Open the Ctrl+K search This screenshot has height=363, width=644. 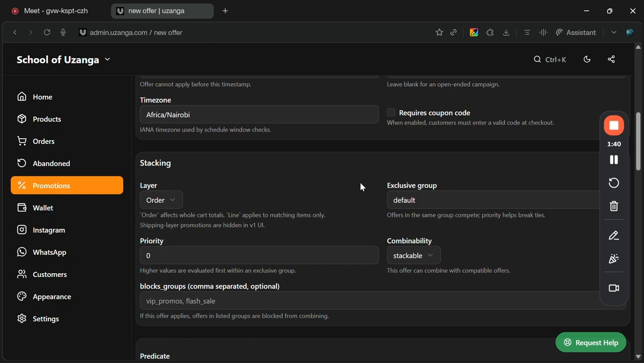(x=550, y=59)
